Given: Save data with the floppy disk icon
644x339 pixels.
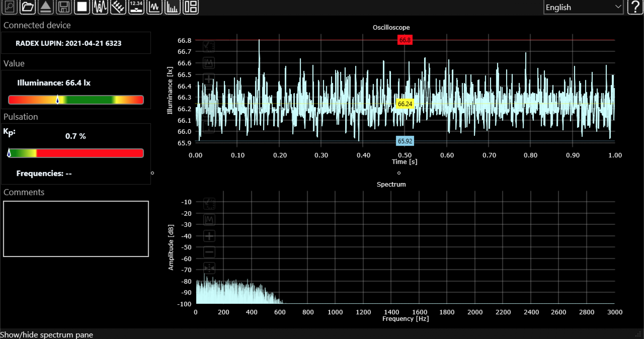Looking at the screenshot, I should click(x=64, y=7).
